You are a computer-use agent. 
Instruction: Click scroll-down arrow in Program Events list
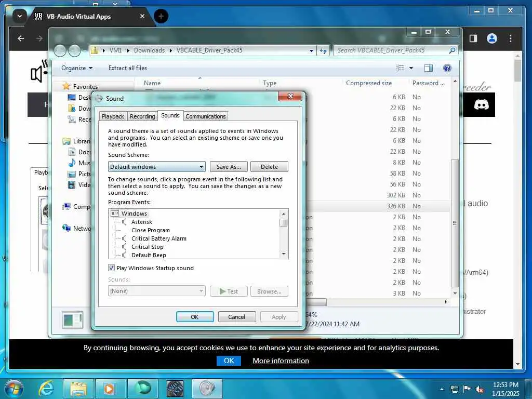click(284, 254)
